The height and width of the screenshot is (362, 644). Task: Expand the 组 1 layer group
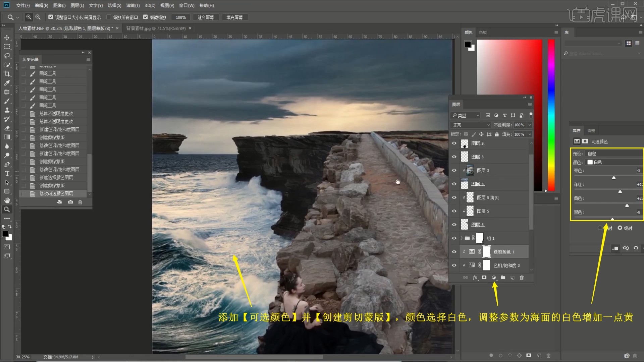(x=462, y=238)
